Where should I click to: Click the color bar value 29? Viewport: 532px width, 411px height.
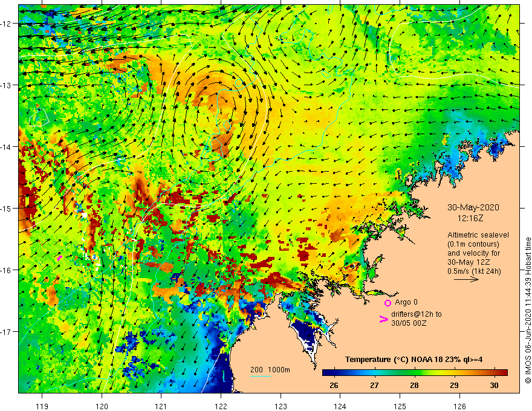(454, 385)
